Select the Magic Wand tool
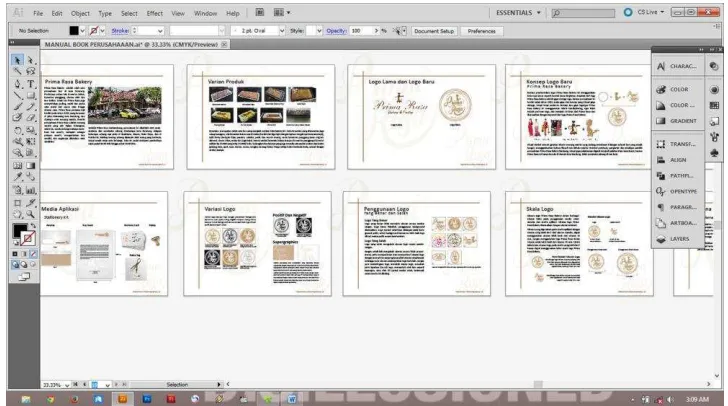Screen dimensions: 728x406 pyautogui.click(x=17, y=72)
